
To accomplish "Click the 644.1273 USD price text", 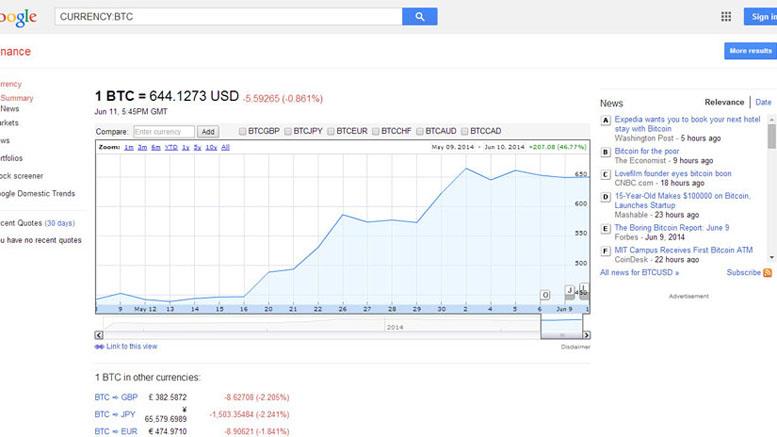I will coord(194,96).
